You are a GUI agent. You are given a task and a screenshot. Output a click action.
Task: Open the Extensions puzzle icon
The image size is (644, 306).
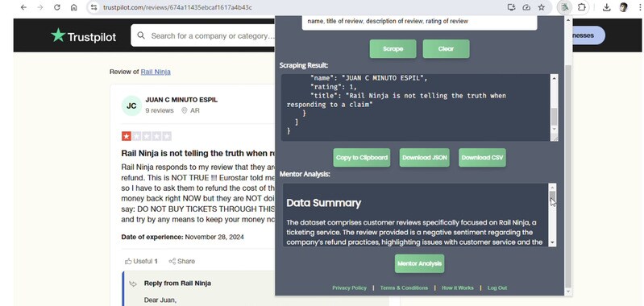tap(582, 7)
